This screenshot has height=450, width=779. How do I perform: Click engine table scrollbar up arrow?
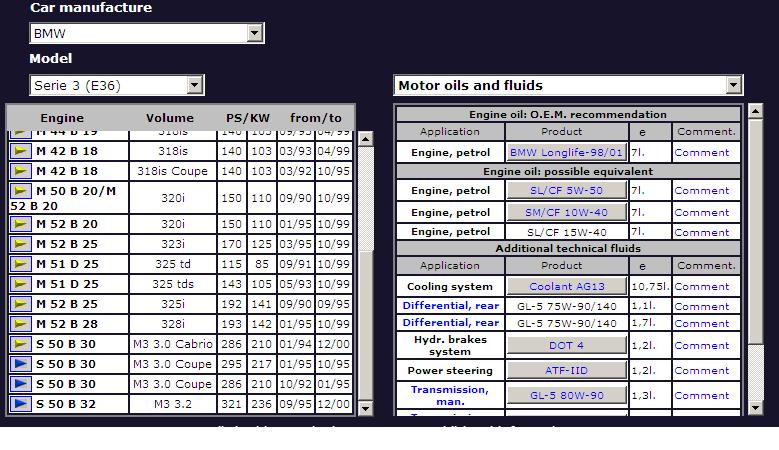[x=365, y=139]
